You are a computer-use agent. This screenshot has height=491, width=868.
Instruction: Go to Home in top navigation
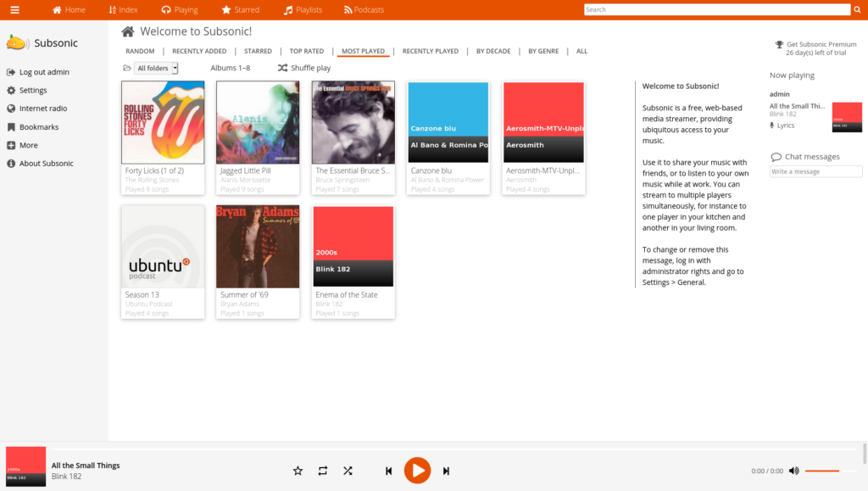coord(69,9)
